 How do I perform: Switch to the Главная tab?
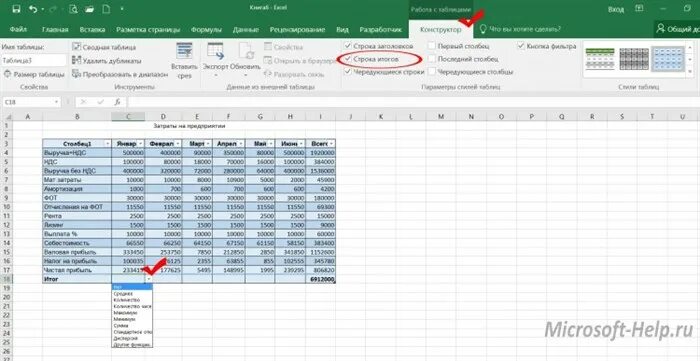(55, 30)
